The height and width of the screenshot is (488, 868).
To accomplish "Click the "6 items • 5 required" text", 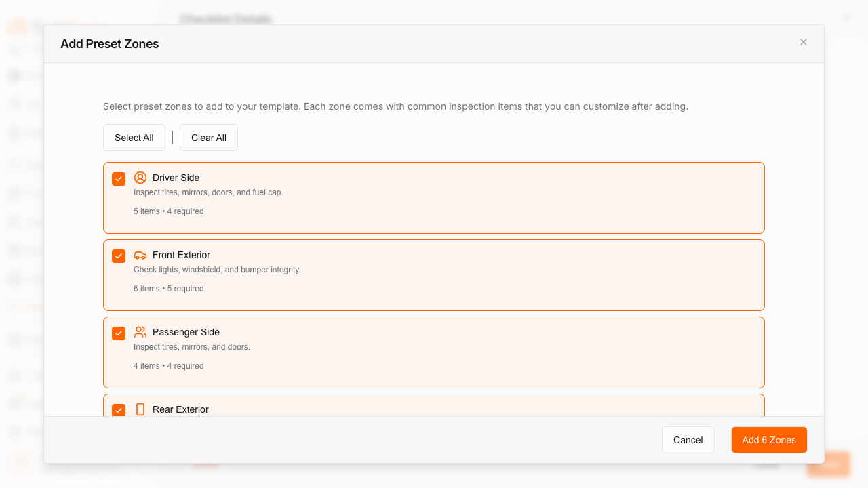I will [168, 289].
